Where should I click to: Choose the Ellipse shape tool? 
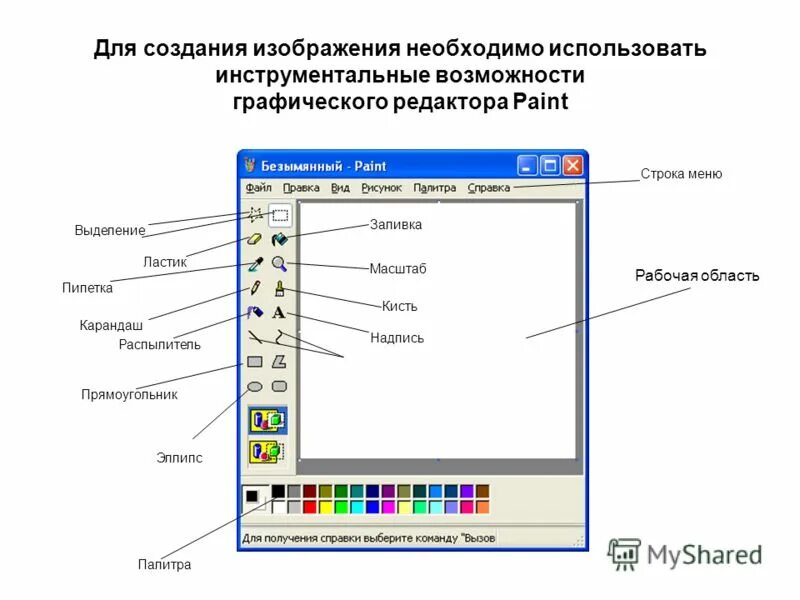(255, 386)
